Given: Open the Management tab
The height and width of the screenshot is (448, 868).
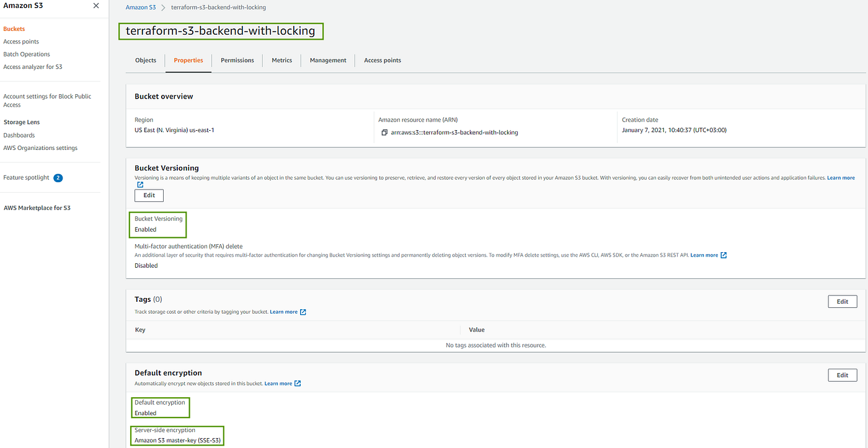Looking at the screenshot, I should click(x=328, y=60).
